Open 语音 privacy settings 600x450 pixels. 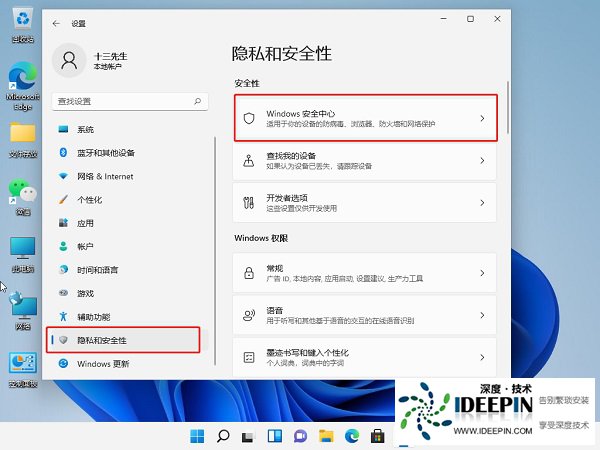[x=365, y=315]
